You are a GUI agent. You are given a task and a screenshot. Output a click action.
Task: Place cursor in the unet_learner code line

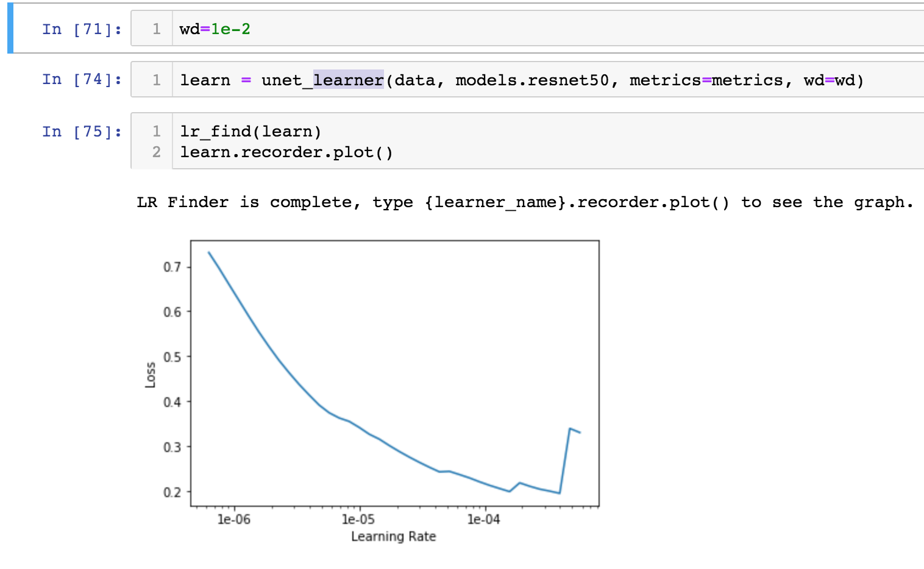pyautogui.click(x=427, y=80)
